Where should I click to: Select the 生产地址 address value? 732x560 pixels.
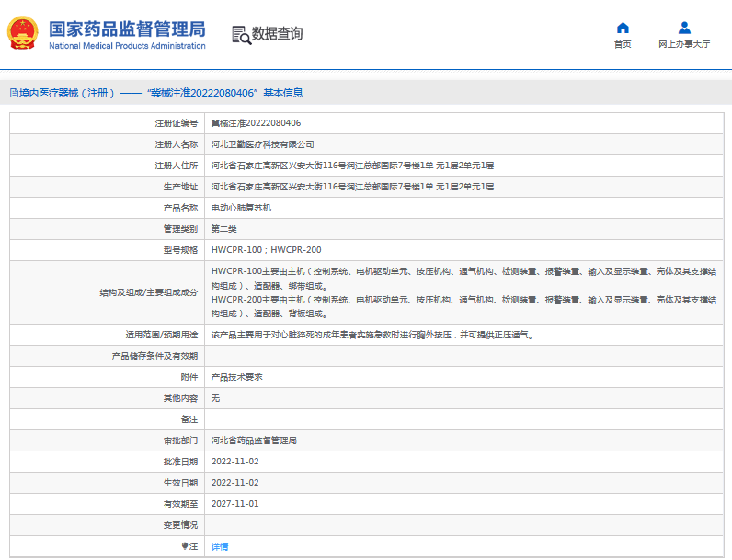click(352, 187)
